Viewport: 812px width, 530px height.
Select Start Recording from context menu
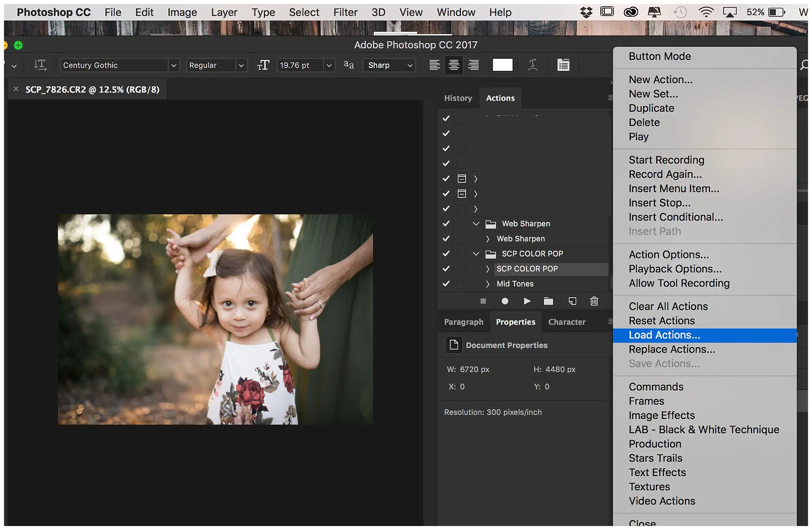(x=666, y=160)
